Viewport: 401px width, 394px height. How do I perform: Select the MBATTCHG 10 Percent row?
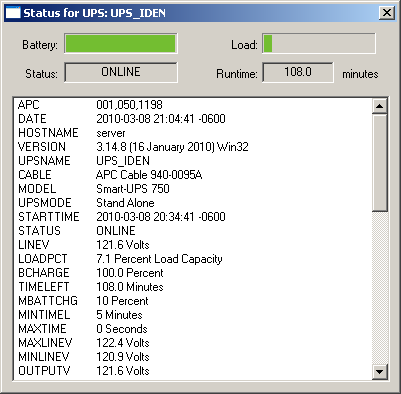[193, 301]
